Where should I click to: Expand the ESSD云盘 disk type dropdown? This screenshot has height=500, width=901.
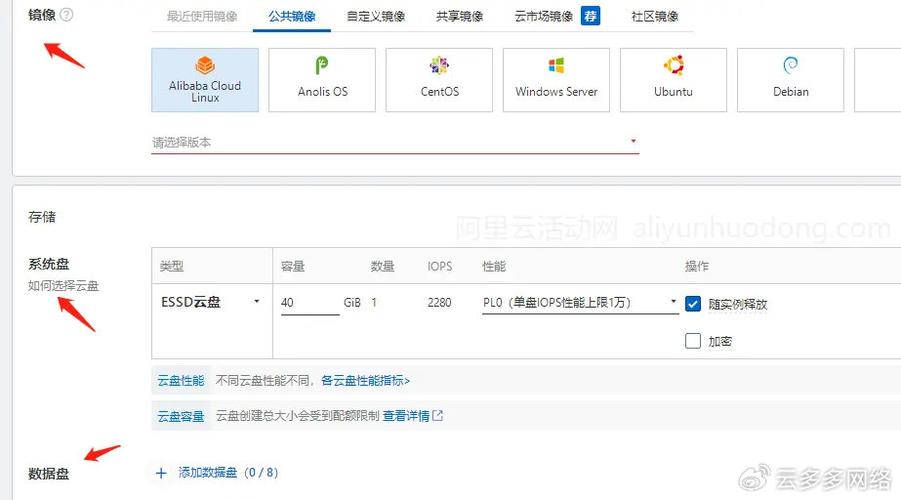tap(211, 302)
